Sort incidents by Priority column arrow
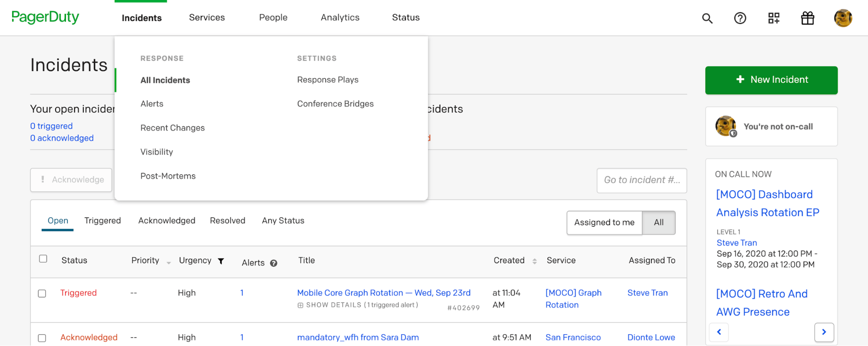The height and width of the screenshot is (346, 868). [x=169, y=262]
